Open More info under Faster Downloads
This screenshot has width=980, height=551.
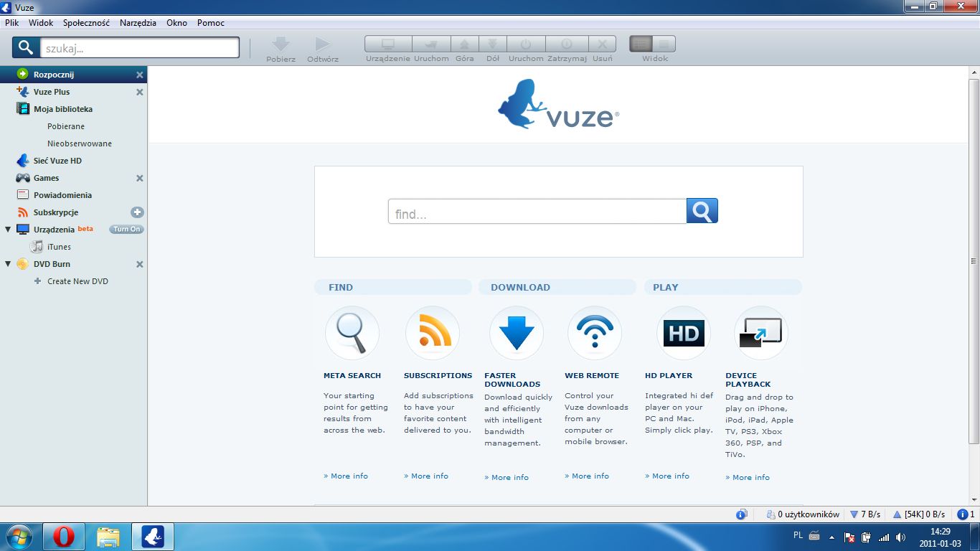point(507,477)
